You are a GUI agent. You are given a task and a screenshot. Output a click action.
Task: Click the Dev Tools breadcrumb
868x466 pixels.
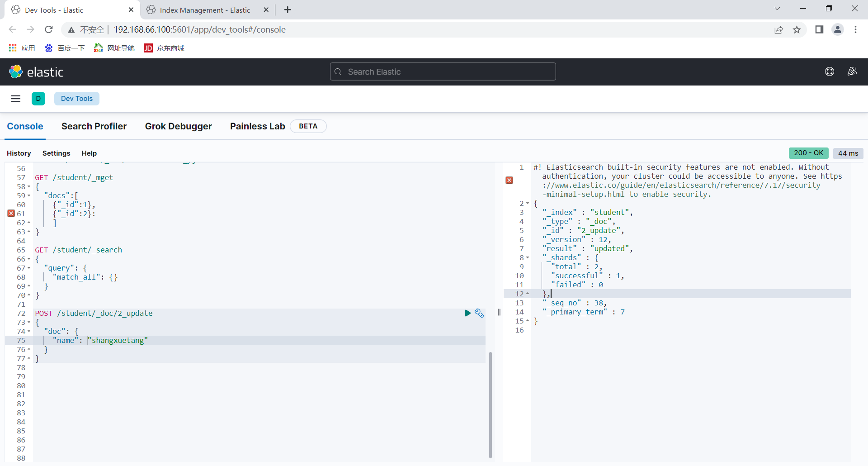(x=77, y=99)
